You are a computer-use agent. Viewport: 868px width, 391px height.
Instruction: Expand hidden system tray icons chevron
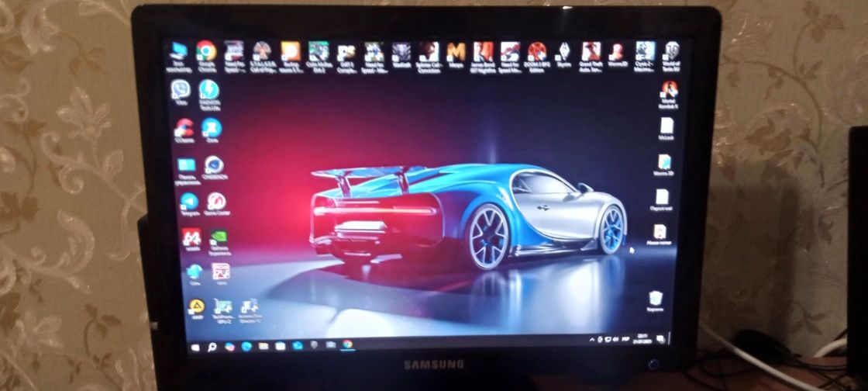pos(592,339)
